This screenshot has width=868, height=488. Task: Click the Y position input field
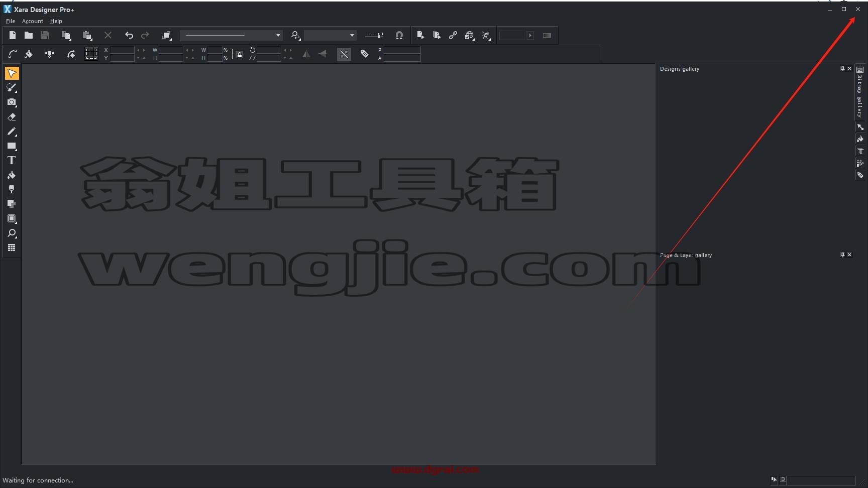coord(122,58)
